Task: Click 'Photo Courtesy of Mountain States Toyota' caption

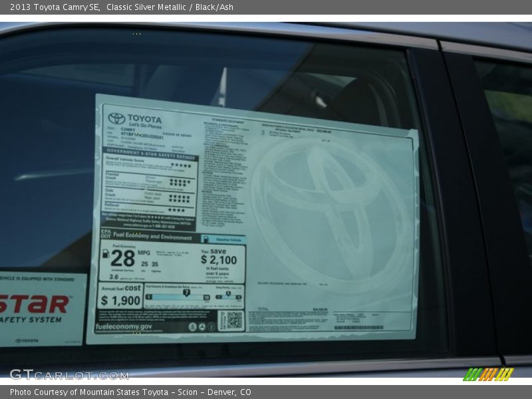Action: 89,392
